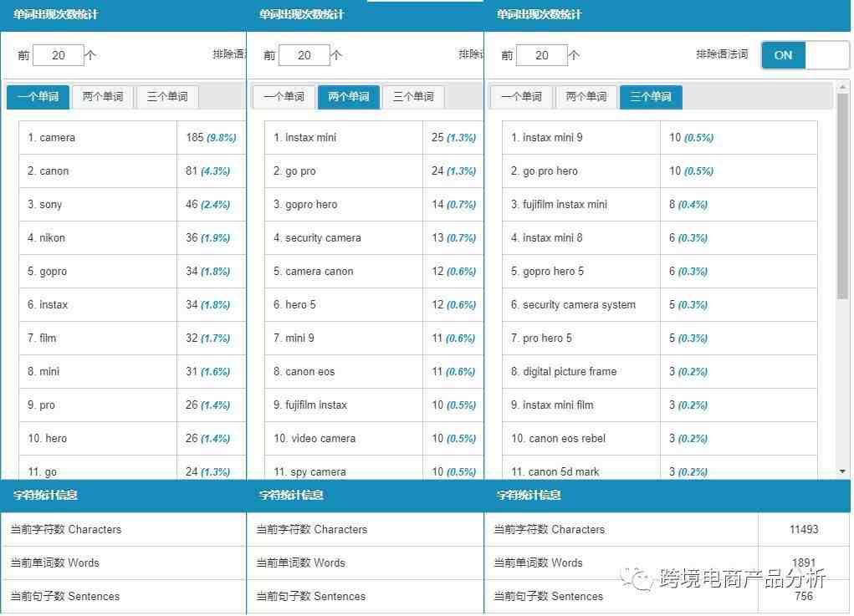Screen dimensions: 854x616
Task: Select 三个单词 tab in left panel
Action: point(167,97)
